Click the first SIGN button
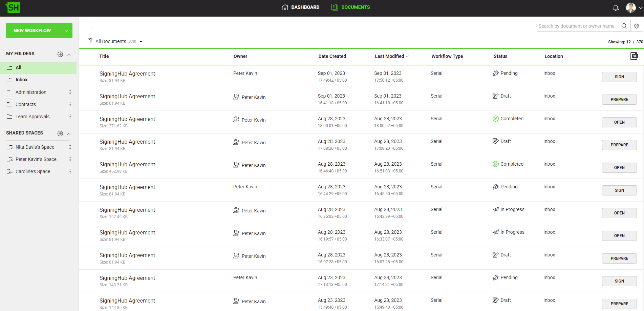The image size is (644, 311). click(619, 77)
